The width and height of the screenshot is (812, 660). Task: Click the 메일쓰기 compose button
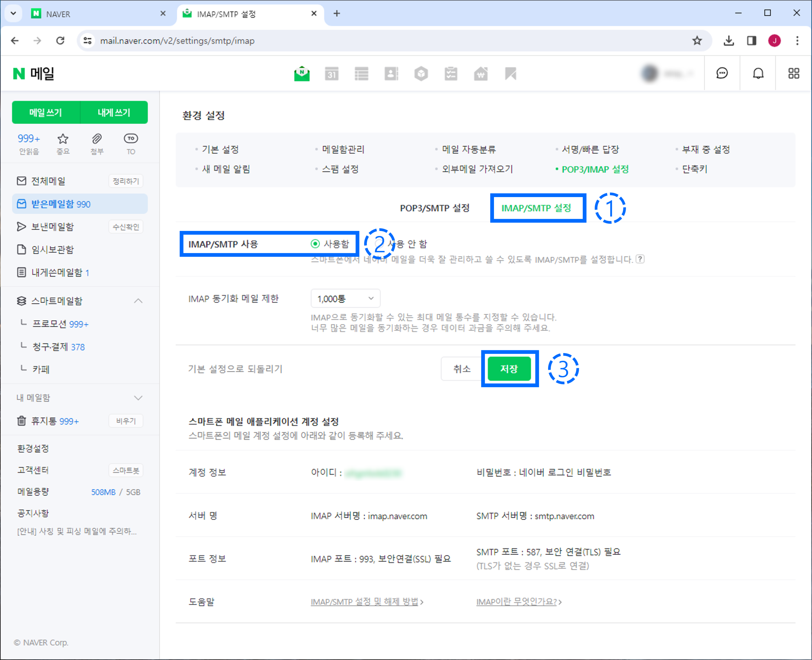(x=46, y=113)
